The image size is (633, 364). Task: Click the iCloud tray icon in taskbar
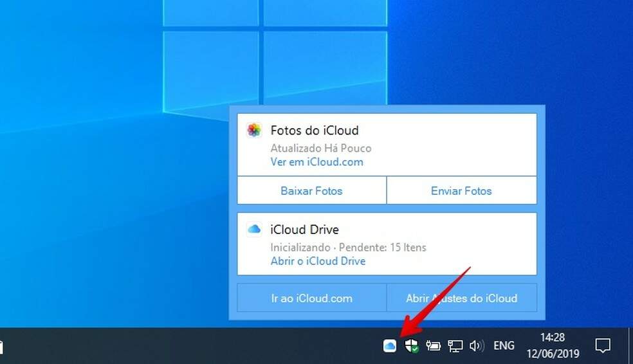tap(390, 346)
